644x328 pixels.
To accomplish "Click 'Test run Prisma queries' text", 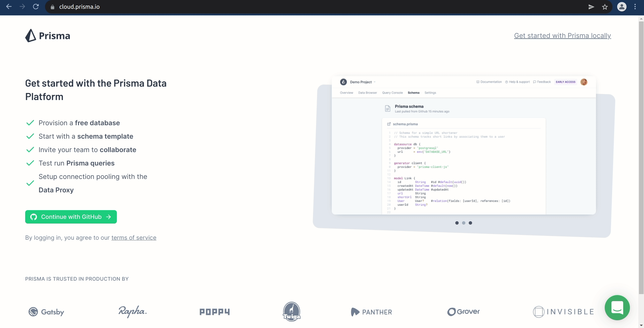I will click(77, 163).
